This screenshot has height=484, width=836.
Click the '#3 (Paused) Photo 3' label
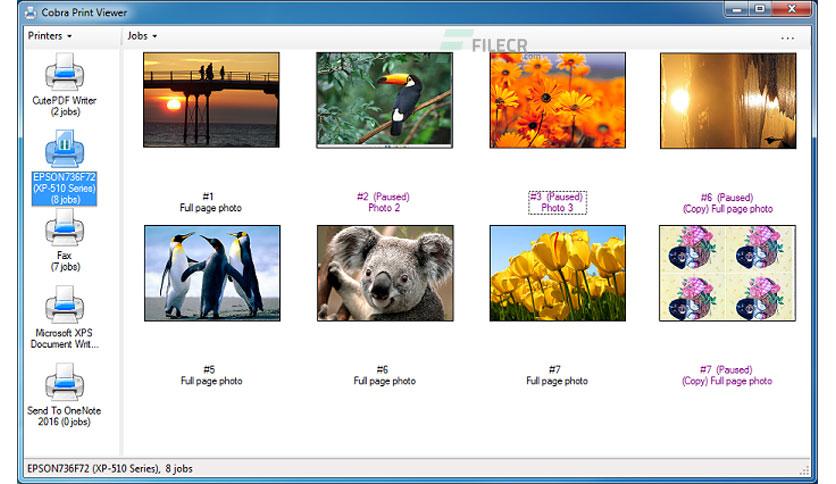[x=557, y=203]
